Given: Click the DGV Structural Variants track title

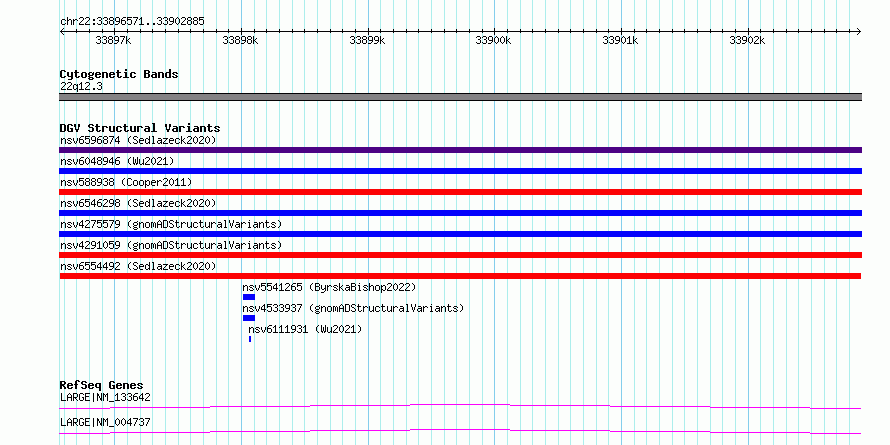Looking at the screenshot, I should (x=140, y=128).
